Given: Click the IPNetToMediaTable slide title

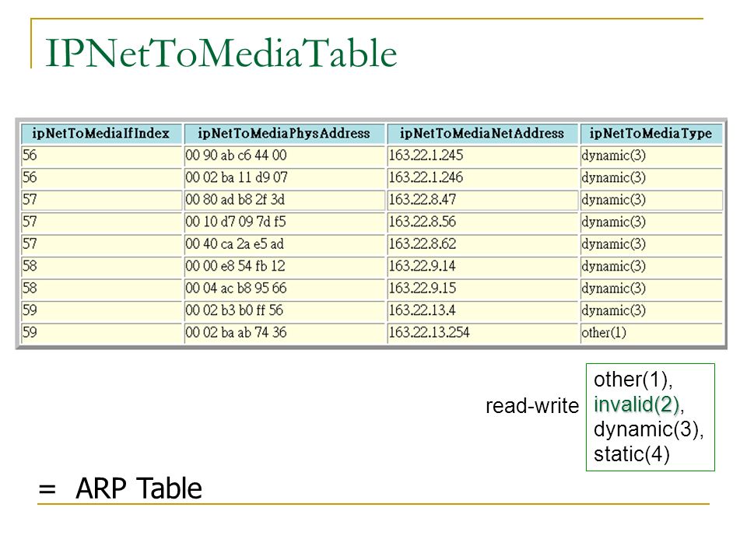Looking at the screenshot, I should point(221,53).
